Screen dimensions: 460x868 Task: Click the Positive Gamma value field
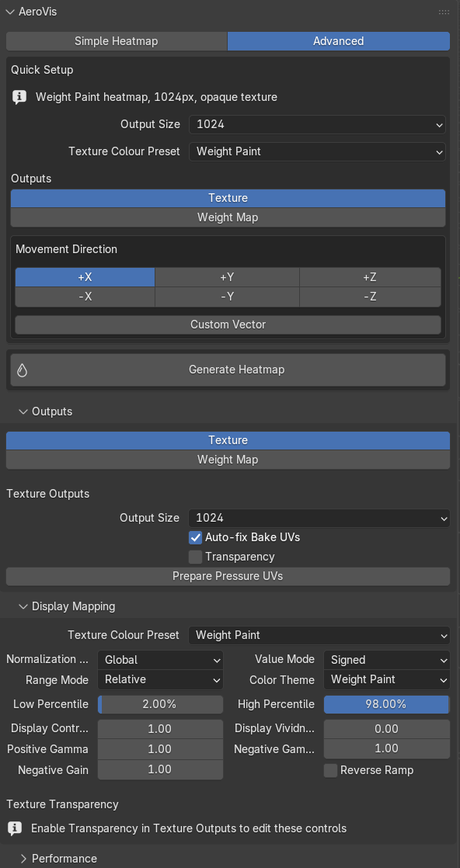(160, 749)
